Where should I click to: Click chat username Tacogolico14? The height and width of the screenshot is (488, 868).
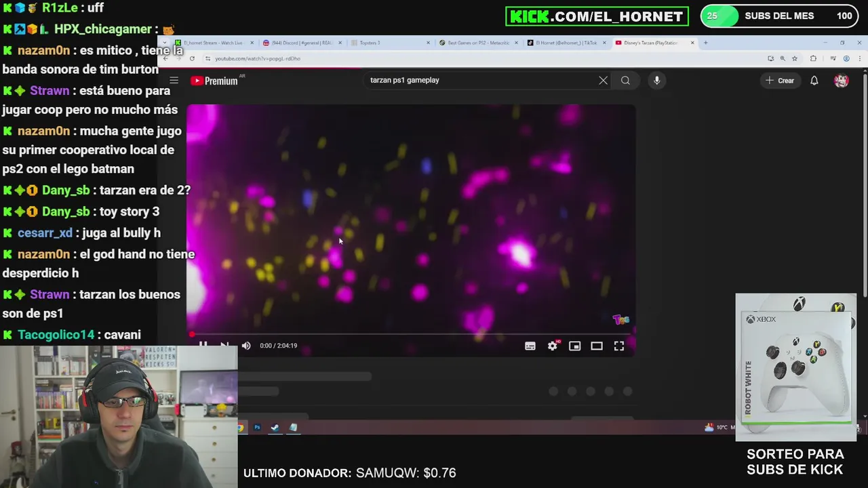(56, 335)
